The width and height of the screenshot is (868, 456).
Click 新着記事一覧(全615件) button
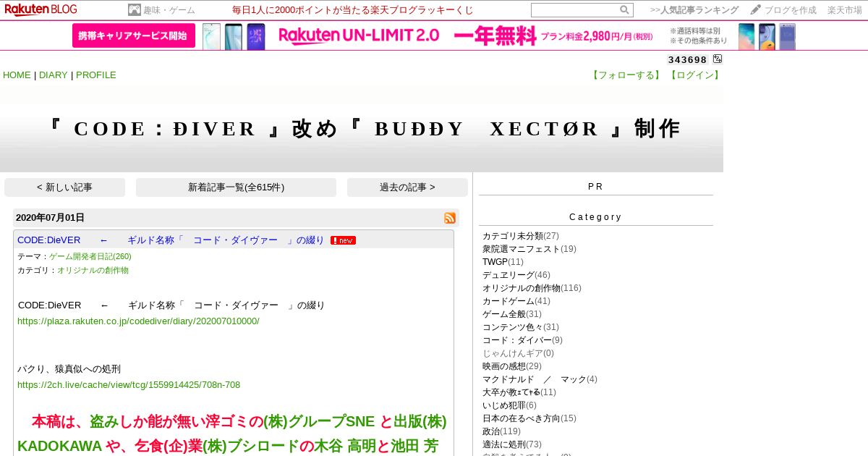click(236, 187)
